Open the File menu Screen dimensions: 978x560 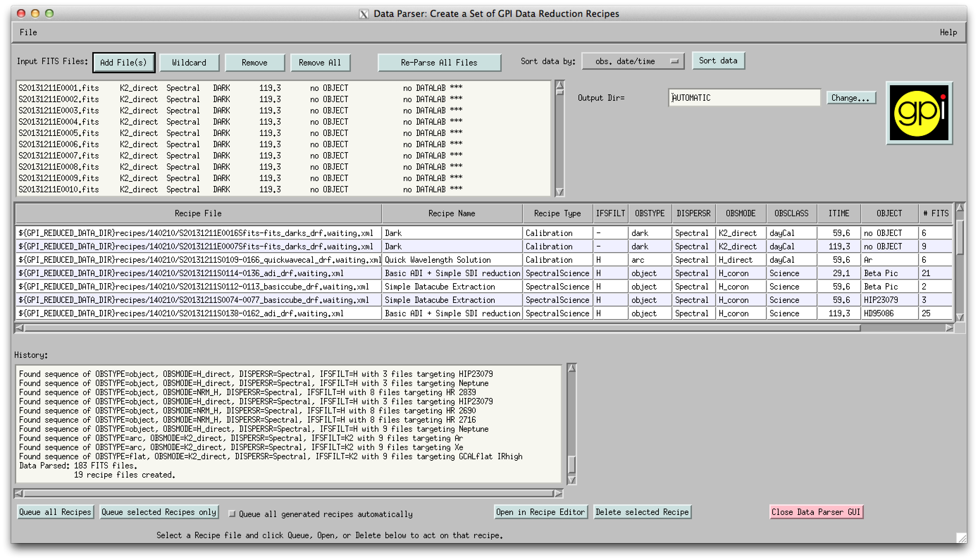[x=28, y=32]
